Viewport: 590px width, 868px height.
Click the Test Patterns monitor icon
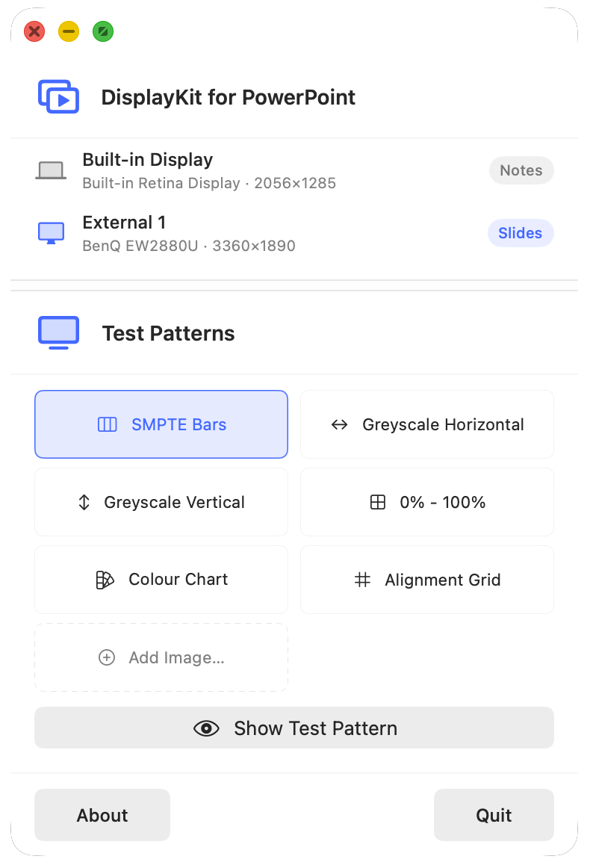[x=58, y=333]
